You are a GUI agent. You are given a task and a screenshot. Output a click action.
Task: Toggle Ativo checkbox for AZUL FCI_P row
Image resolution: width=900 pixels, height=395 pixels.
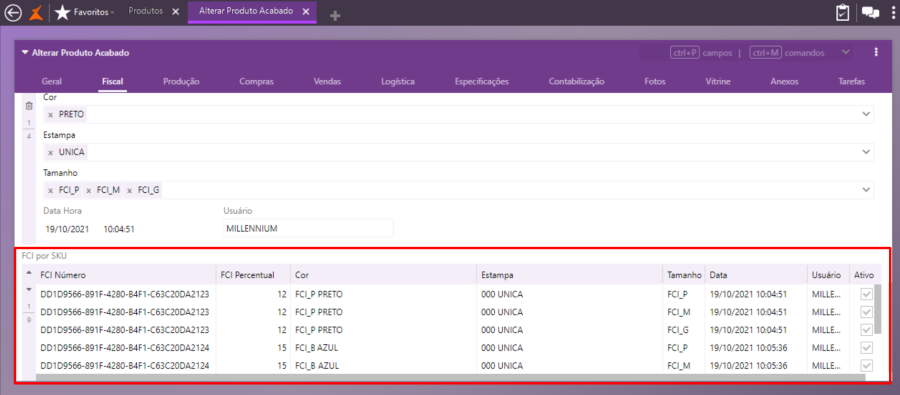pyautogui.click(x=866, y=348)
